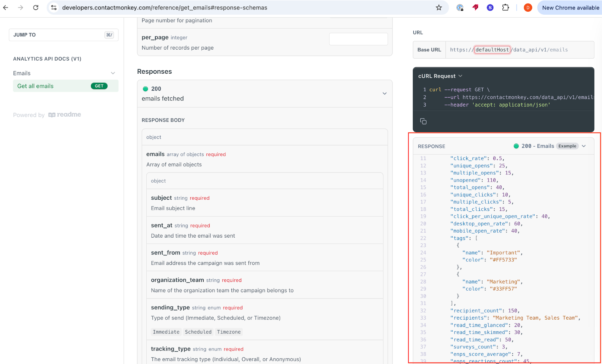
Task: Open the browser extensions puzzle icon
Action: (x=505, y=8)
